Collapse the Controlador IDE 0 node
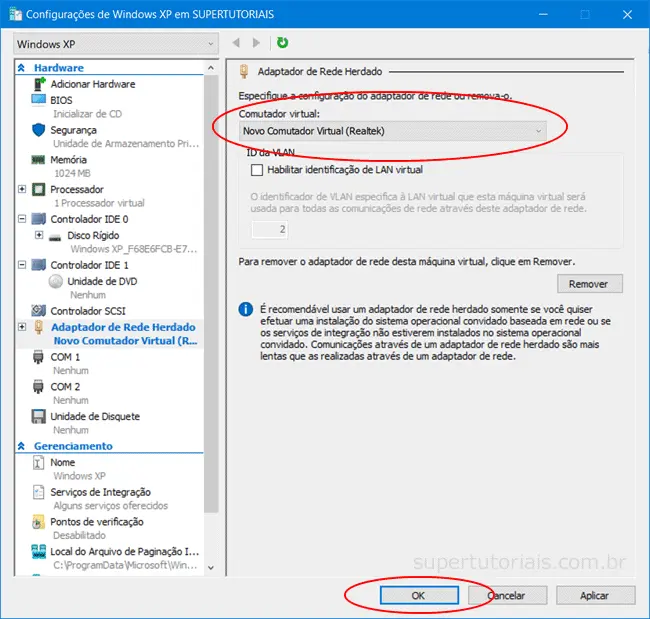650x619 pixels. (x=22, y=218)
